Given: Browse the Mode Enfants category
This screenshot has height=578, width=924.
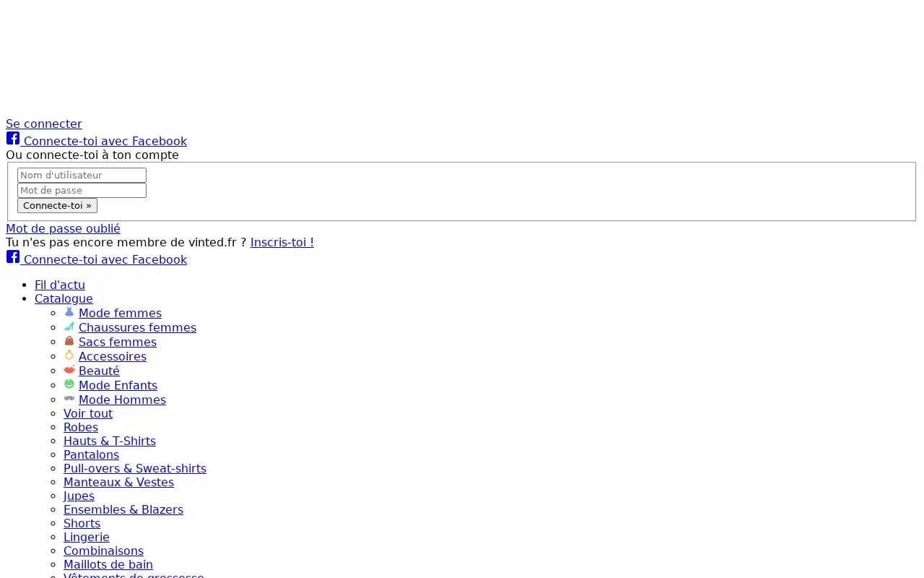Looking at the screenshot, I should click(x=118, y=386).
